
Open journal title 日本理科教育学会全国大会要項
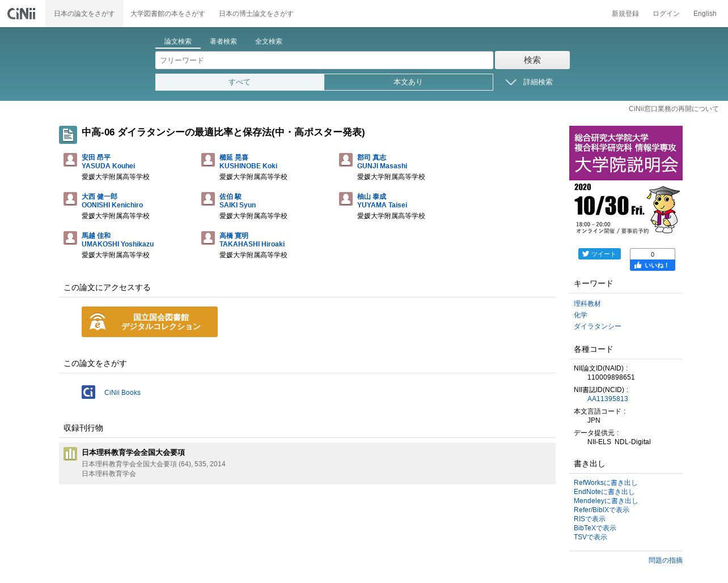tap(133, 453)
